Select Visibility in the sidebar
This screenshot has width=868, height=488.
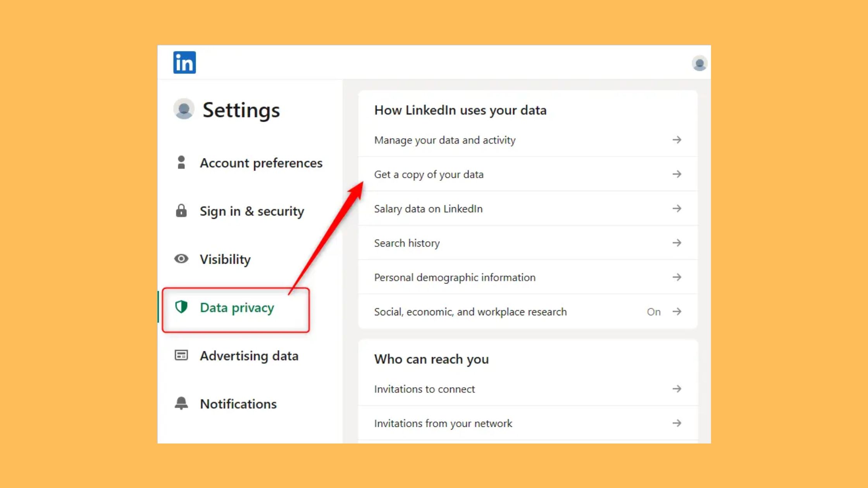click(x=225, y=259)
